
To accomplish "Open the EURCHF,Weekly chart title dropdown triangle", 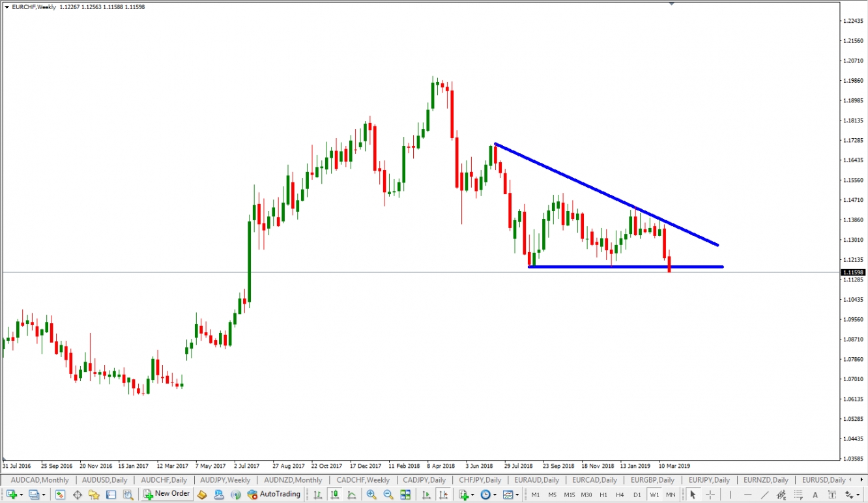I will (x=7, y=7).
